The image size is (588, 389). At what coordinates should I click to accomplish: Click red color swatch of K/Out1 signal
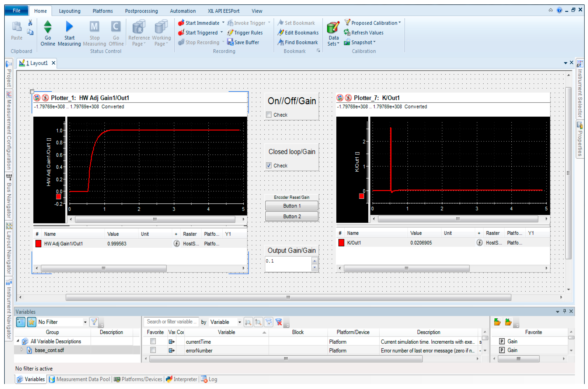click(341, 243)
